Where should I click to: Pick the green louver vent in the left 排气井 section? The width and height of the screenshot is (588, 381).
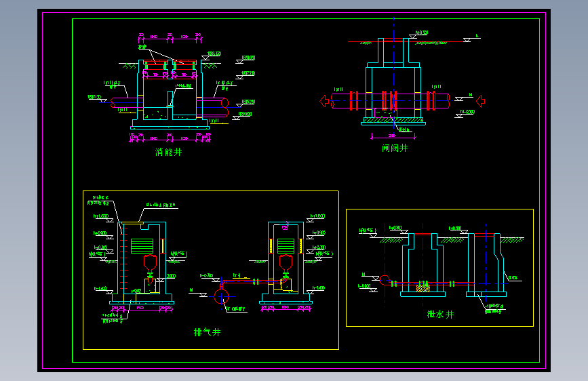click(x=142, y=246)
